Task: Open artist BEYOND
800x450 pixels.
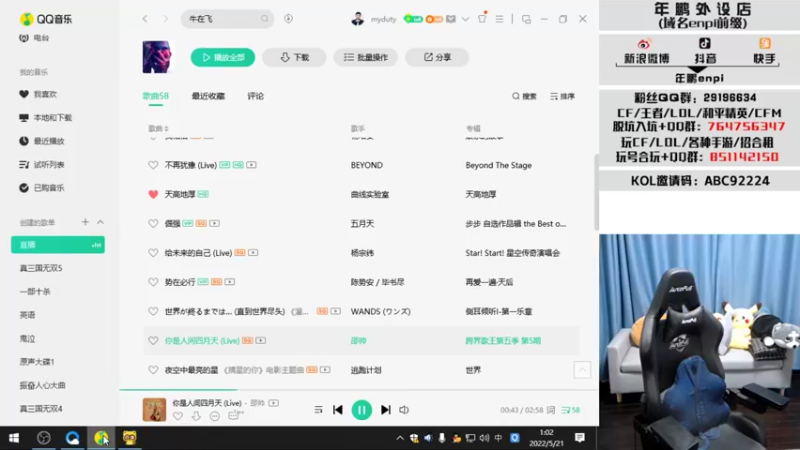Action: point(366,165)
